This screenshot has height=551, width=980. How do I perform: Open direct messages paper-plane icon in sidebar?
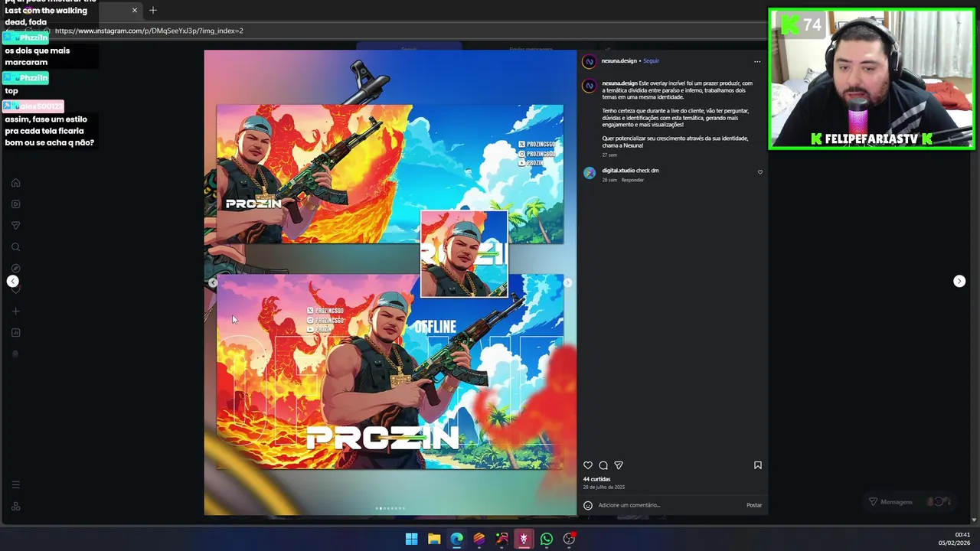tap(15, 226)
